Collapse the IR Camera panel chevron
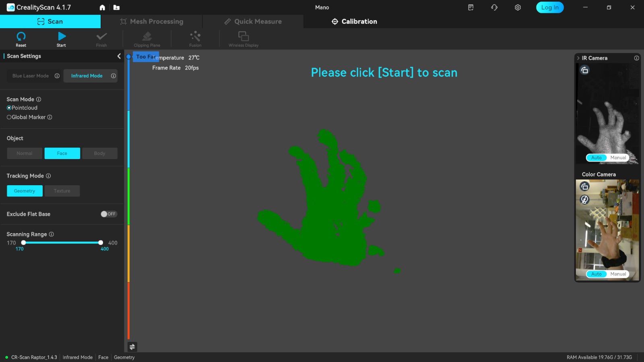Image resolution: width=644 pixels, height=362 pixels. coord(578,58)
